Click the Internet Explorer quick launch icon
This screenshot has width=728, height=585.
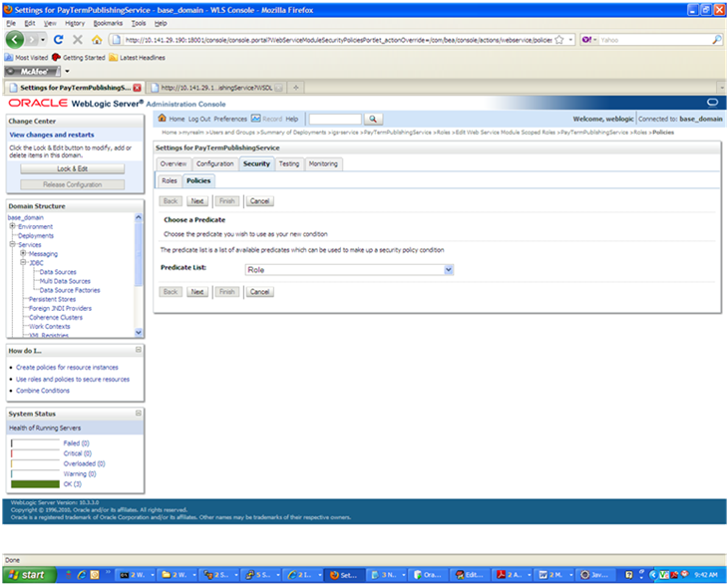[82, 575]
